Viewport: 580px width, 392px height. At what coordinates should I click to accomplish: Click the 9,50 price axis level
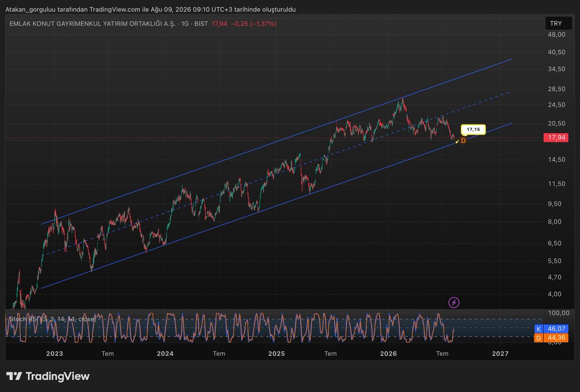click(555, 204)
